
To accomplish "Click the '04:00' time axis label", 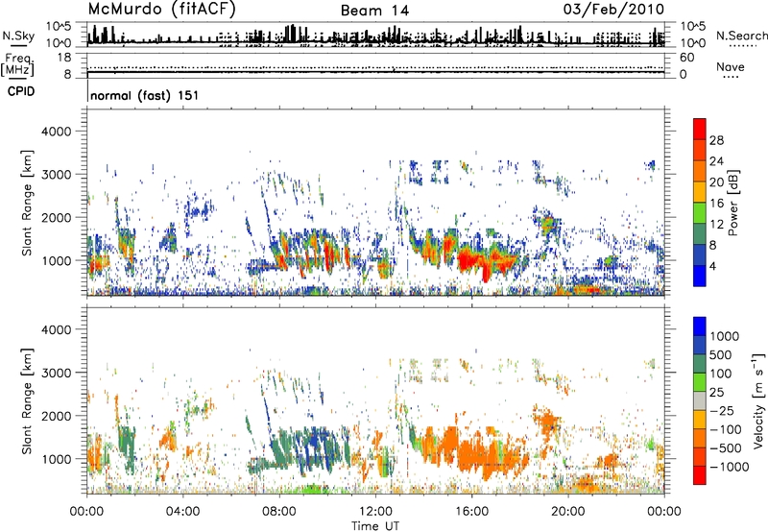I will 182,512.
